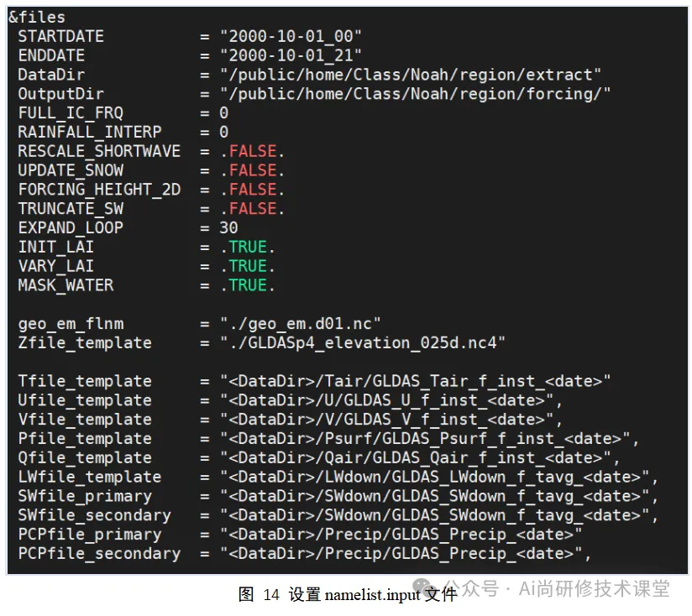Click the EXPAND_LOOP value 30

point(228,228)
